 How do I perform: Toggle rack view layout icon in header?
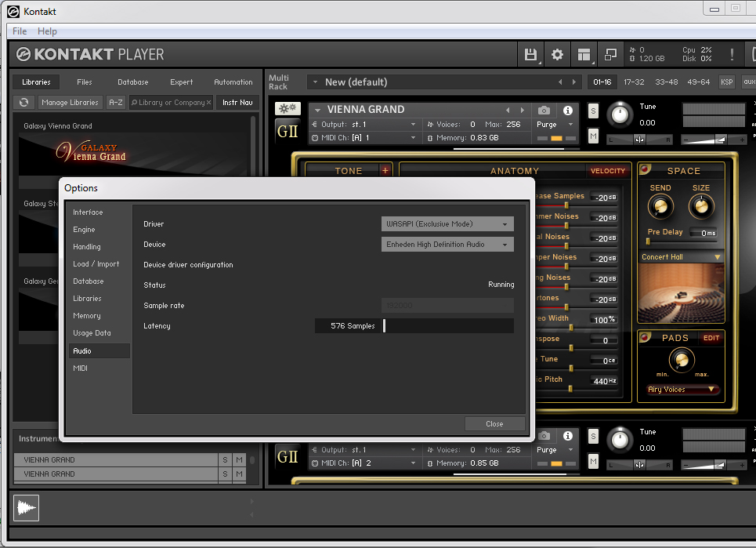click(584, 55)
